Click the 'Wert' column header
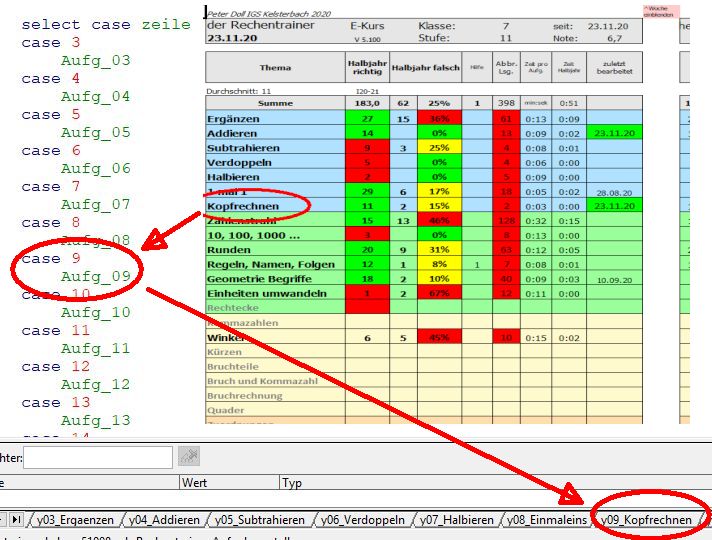712x540 pixels. coord(195,483)
